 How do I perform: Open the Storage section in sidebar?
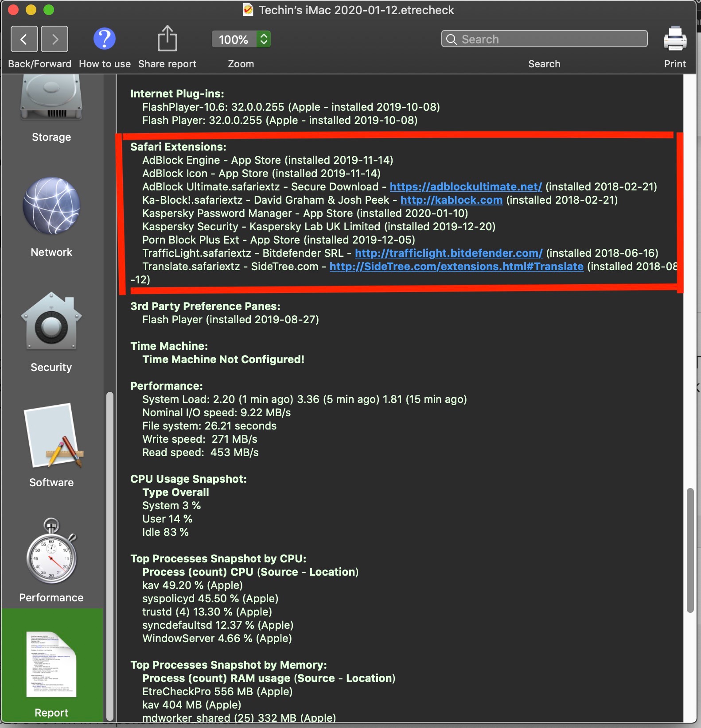[51, 108]
